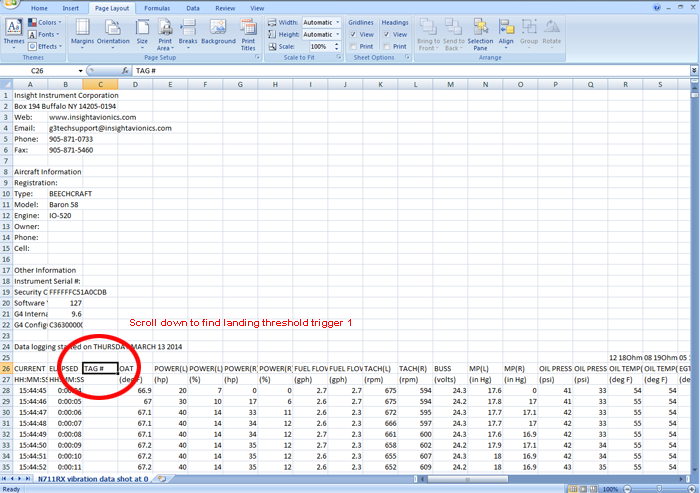Switch to the Insert tab

71,8
